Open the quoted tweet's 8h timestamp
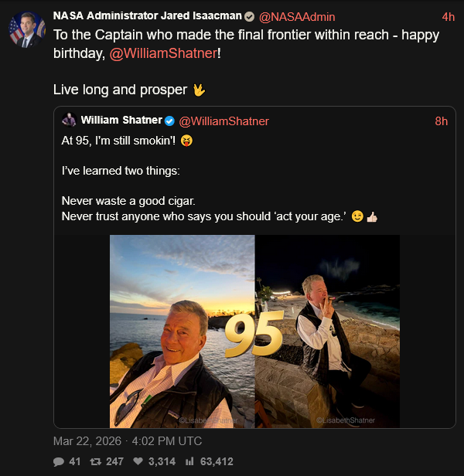The image size is (464, 476). click(441, 121)
